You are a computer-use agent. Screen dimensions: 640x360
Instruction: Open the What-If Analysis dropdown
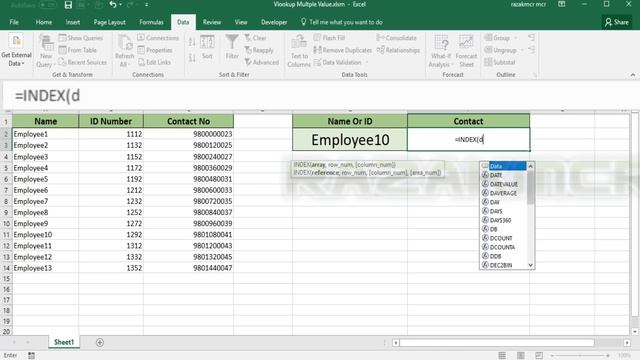441,51
